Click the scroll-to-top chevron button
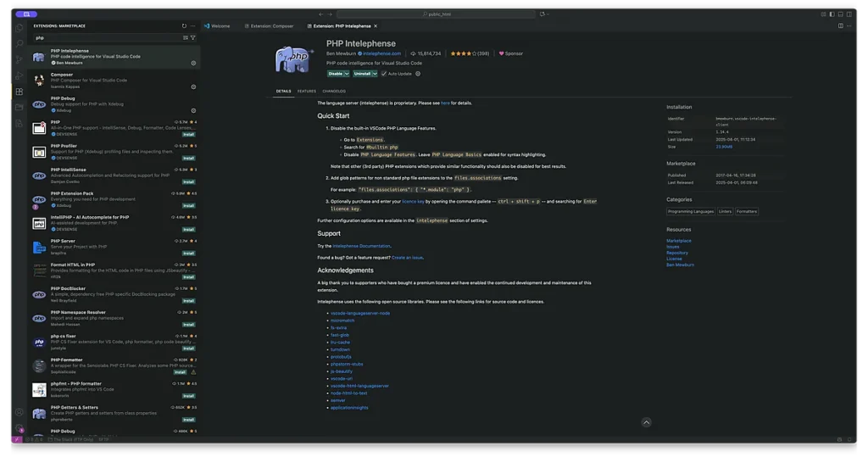The width and height of the screenshot is (868, 457). (x=646, y=422)
